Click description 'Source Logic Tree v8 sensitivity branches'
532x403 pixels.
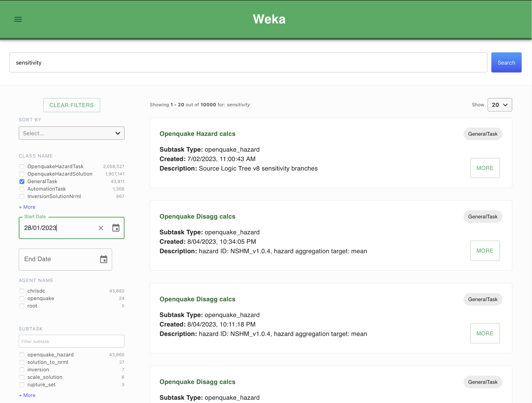coord(258,168)
